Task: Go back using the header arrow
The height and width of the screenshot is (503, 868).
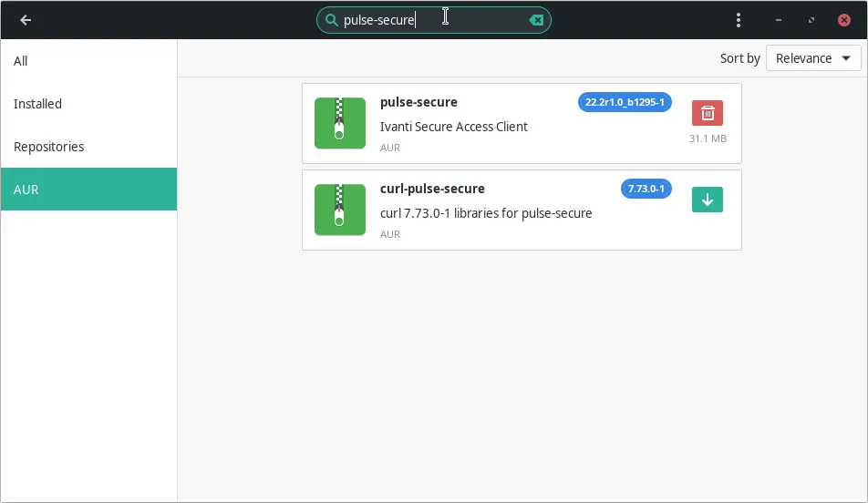Action: (x=26, y=20)
